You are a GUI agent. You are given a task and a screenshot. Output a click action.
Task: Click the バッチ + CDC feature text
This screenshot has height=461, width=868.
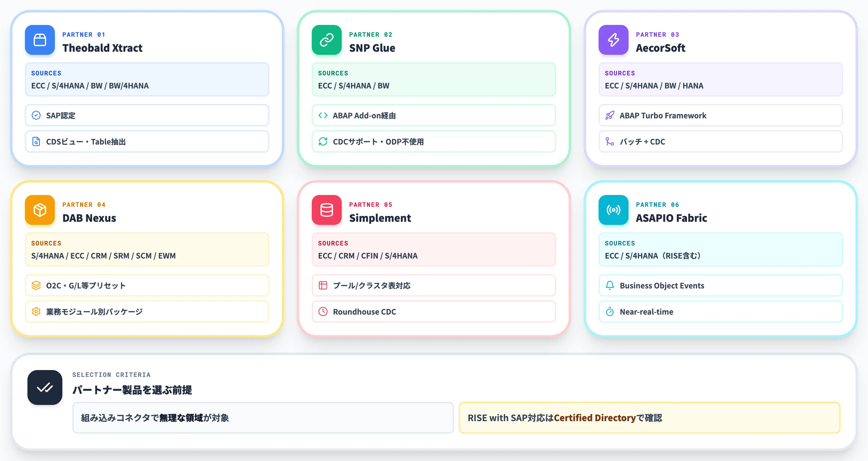point(642,141)
